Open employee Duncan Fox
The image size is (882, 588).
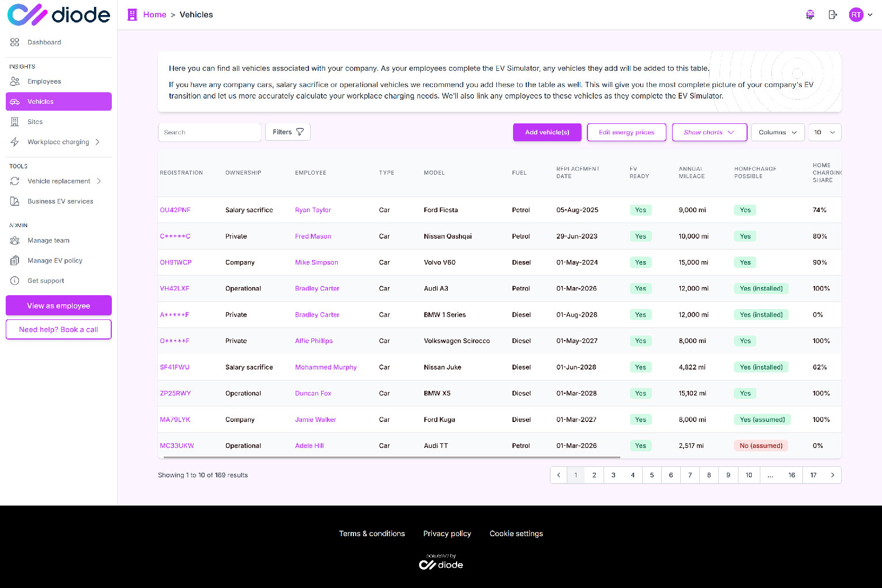pyautogui.click(x=313, y=393)
